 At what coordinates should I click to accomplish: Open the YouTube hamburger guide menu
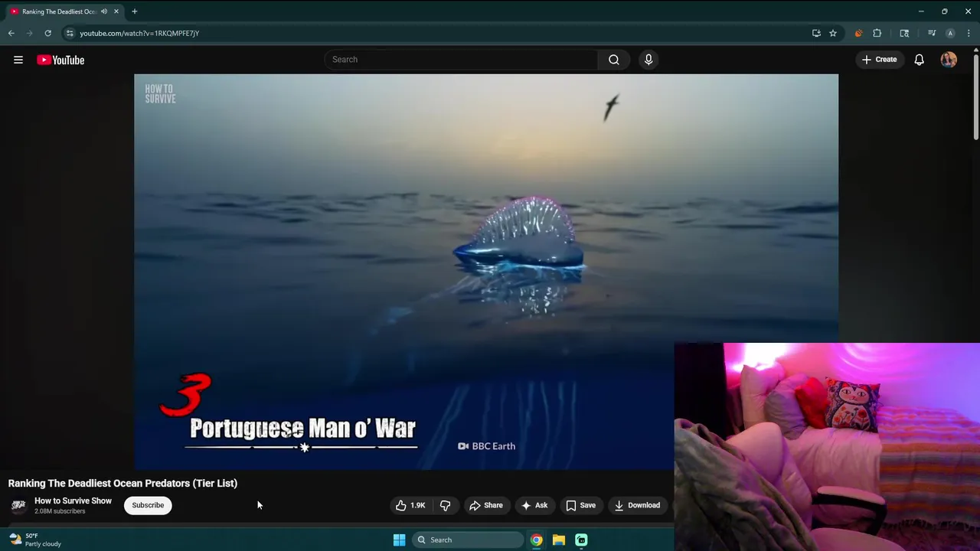18,60
